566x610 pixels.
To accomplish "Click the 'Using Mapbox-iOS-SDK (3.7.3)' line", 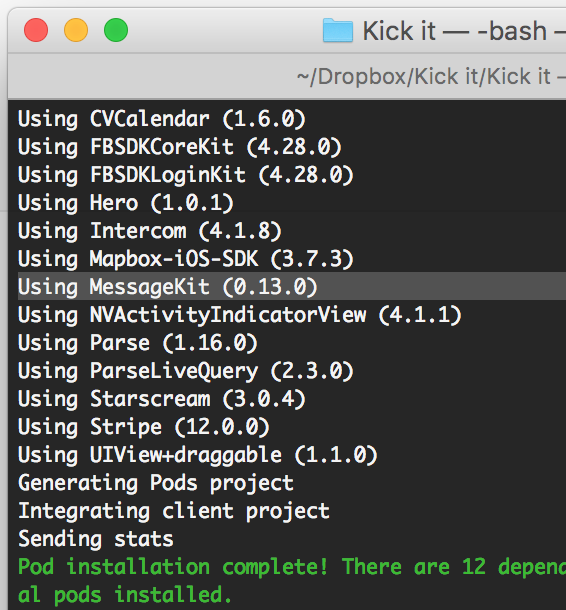I will tap(186, 259).
